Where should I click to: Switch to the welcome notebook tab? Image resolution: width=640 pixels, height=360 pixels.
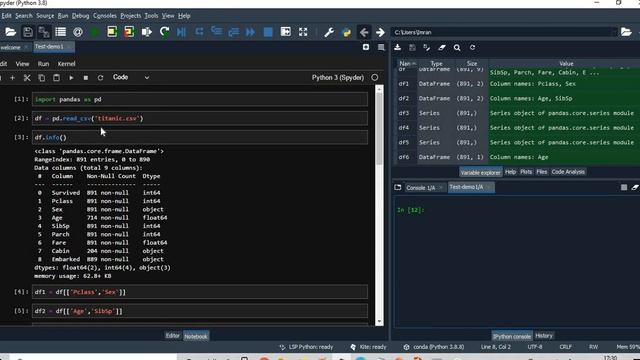(11, 47)
